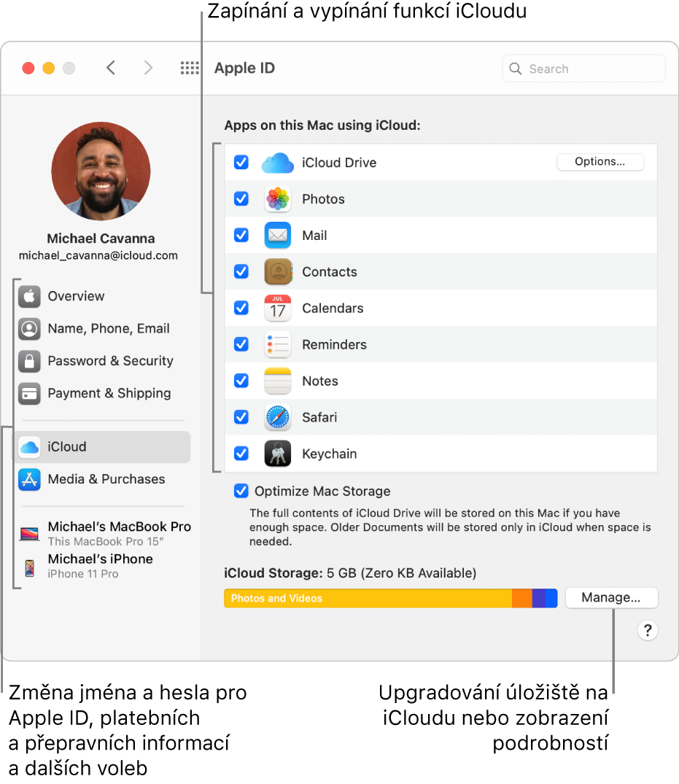Toggle the Calendars checkbox
The image size is (679, 784).
coord(241,308)
